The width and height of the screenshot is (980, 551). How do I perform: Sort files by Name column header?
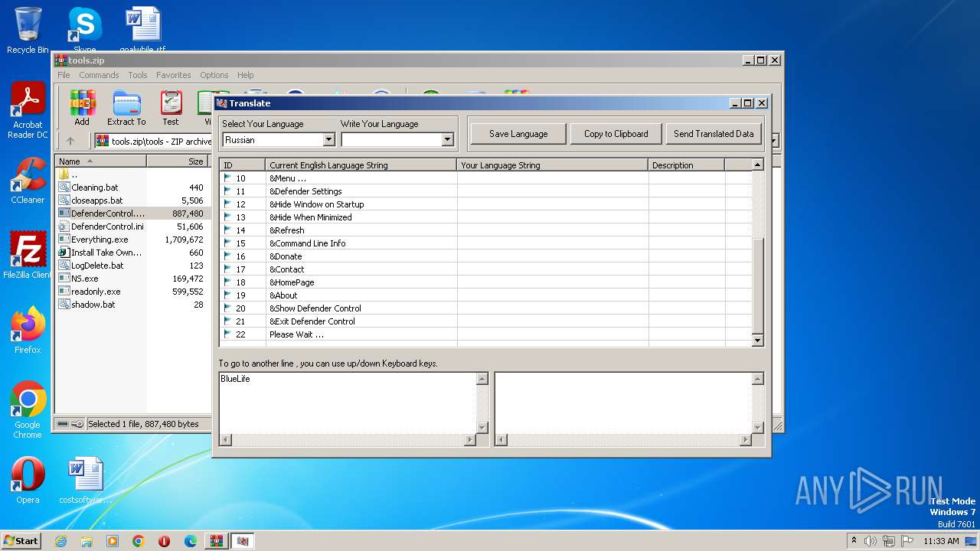100,161
